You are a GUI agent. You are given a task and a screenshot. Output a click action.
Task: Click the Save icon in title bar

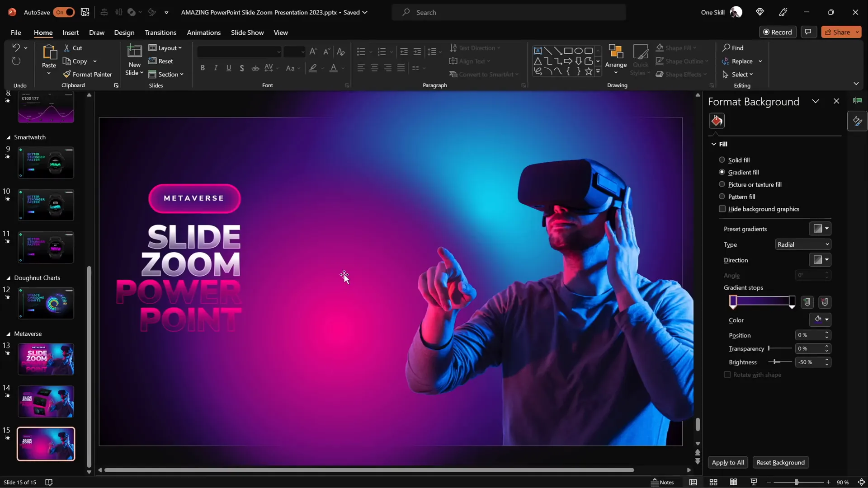(x=85, y=12)
